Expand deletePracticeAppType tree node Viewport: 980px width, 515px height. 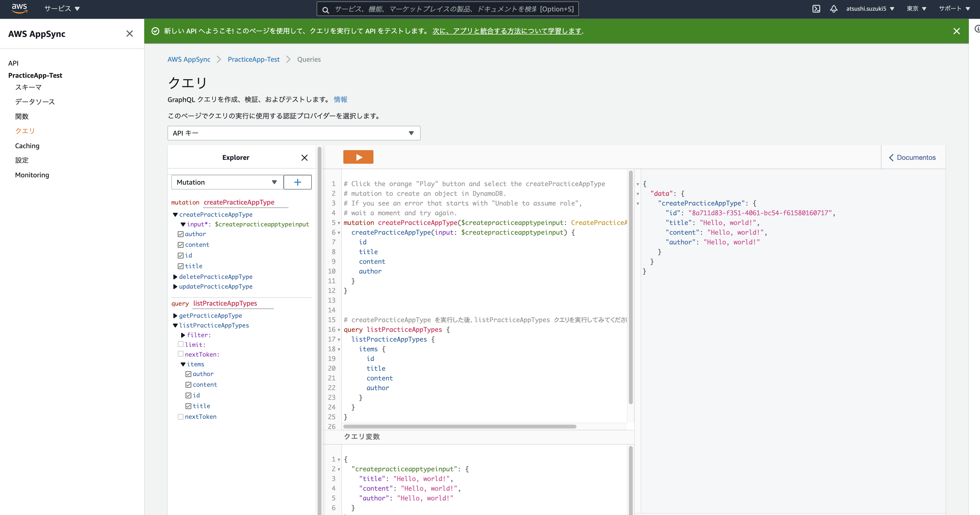tap(175, 277)
